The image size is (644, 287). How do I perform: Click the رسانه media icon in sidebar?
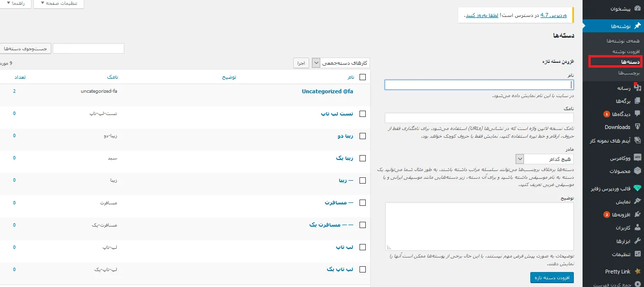coord(637,88)
